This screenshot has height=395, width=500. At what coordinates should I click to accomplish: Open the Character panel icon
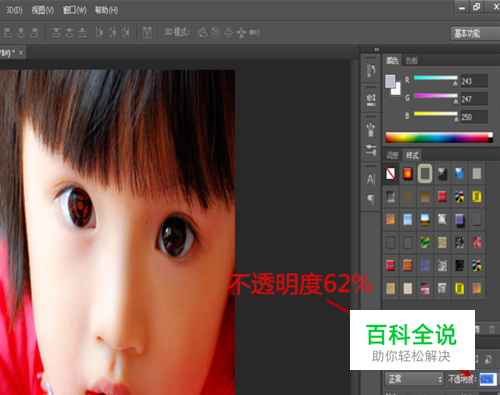(371, 179)
